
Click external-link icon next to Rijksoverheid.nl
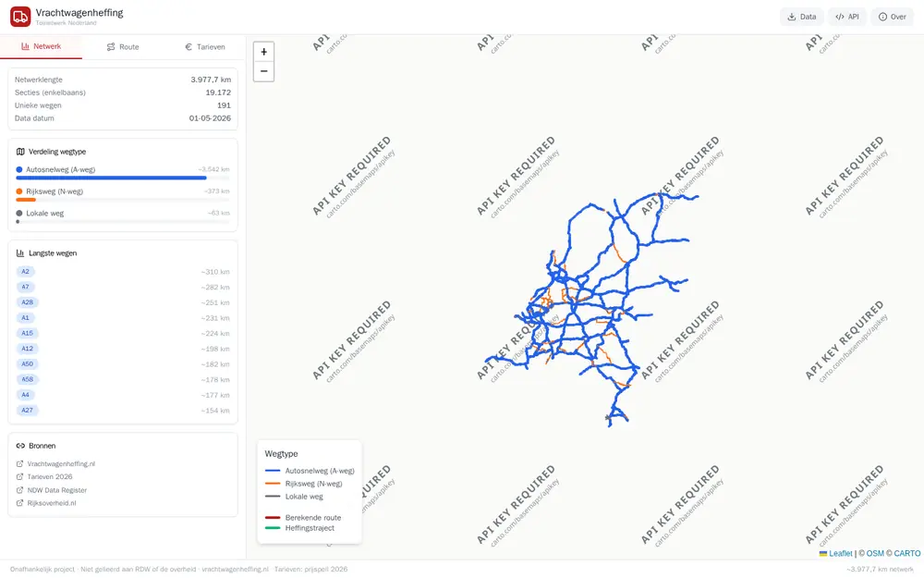coord(19,504)
